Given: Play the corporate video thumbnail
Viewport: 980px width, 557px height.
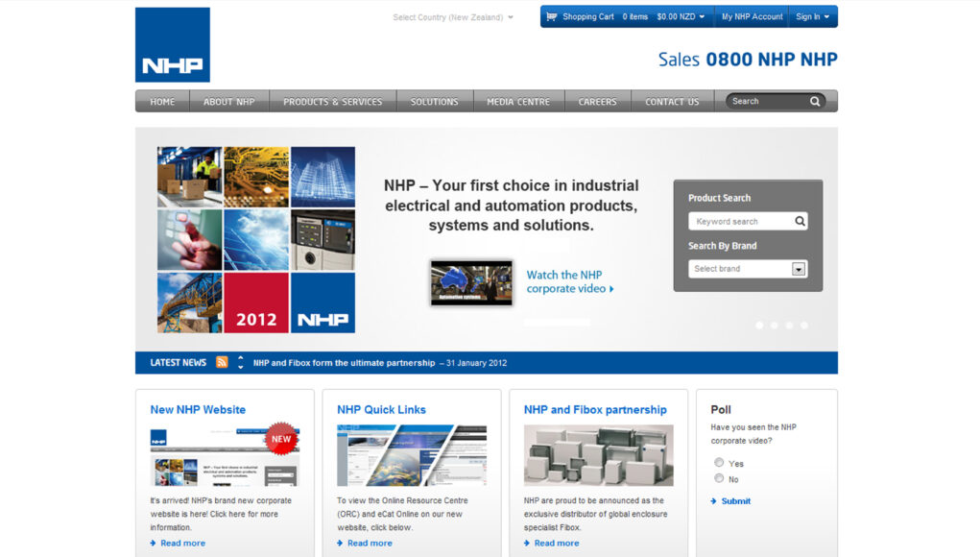Looking at the screenshot, I should tap(471, 283).
